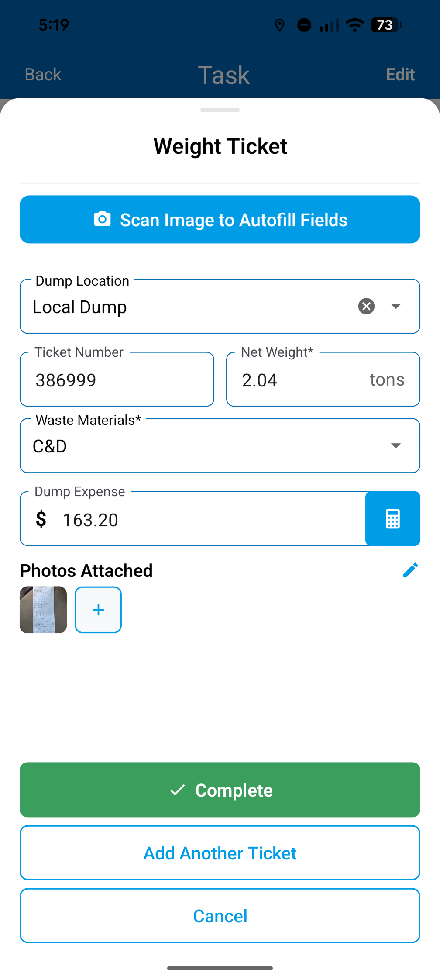Go Back from the Task screen

pyautogui.click(x=43, y=75)
